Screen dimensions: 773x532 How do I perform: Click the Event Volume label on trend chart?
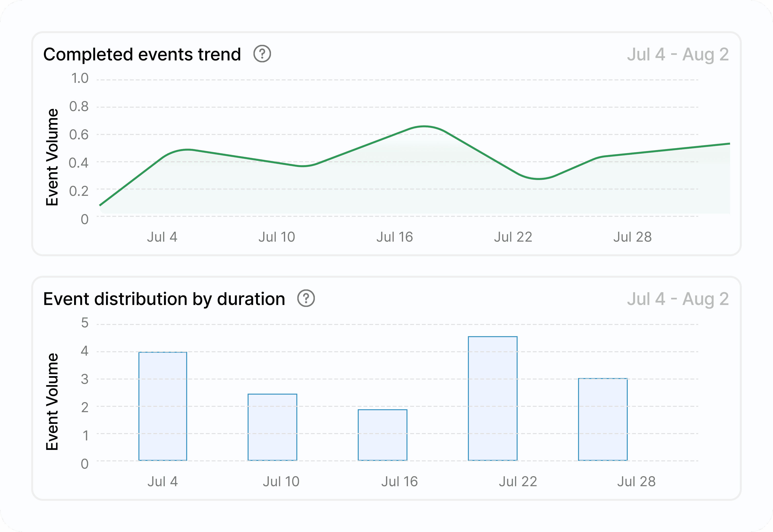coord(52,157)
